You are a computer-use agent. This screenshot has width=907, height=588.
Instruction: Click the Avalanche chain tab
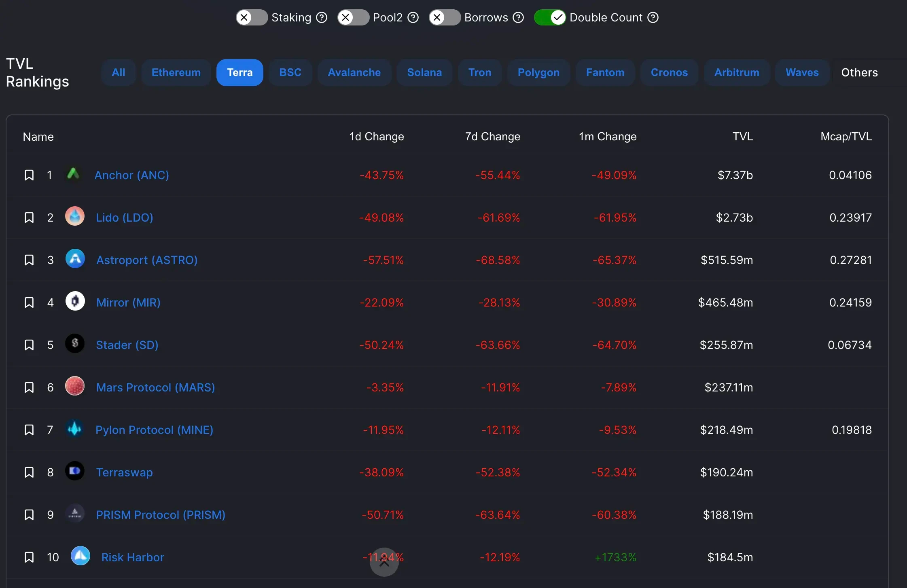[x=354, y=71]
